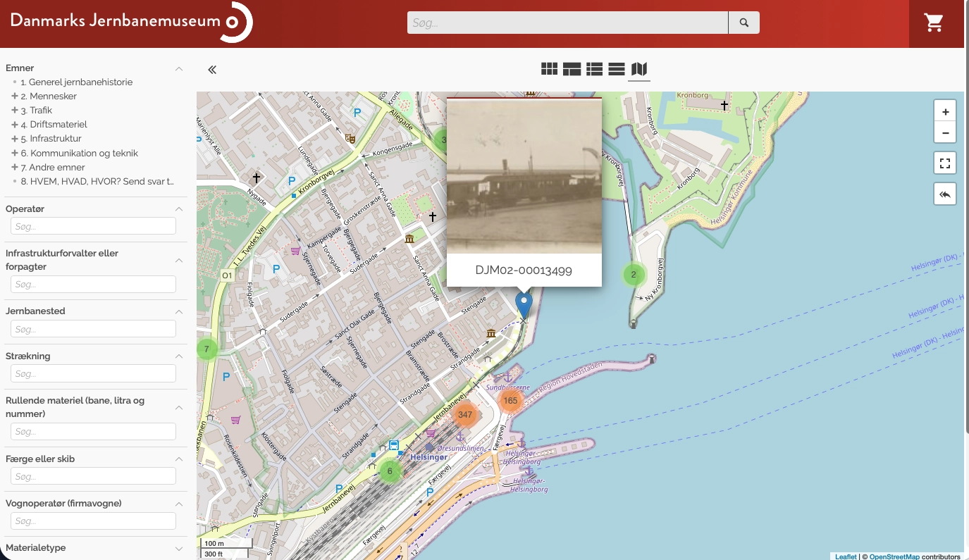Collapse the Jernbanested filter section
This screenshot has width=969, height=560.
179,311
